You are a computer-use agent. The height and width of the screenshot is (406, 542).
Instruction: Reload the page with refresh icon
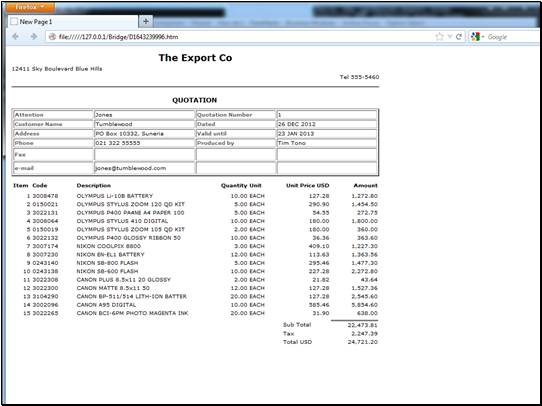point(459,37)
